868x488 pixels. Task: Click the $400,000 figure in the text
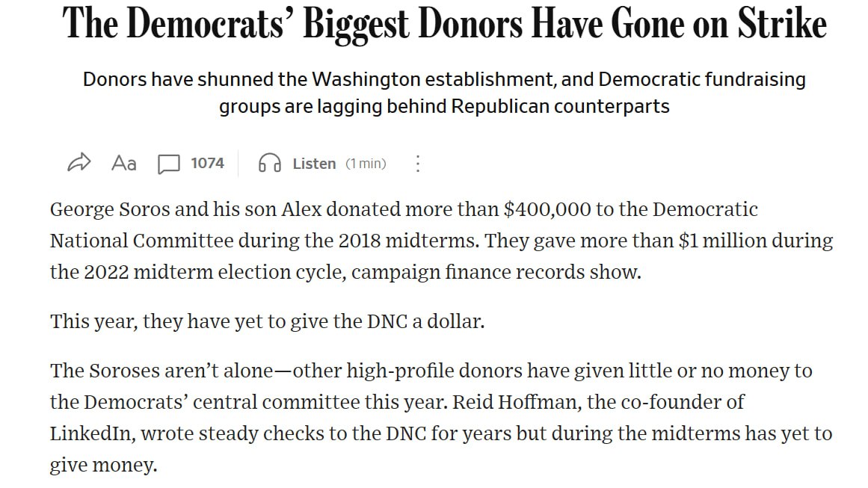tap(547, 210)
